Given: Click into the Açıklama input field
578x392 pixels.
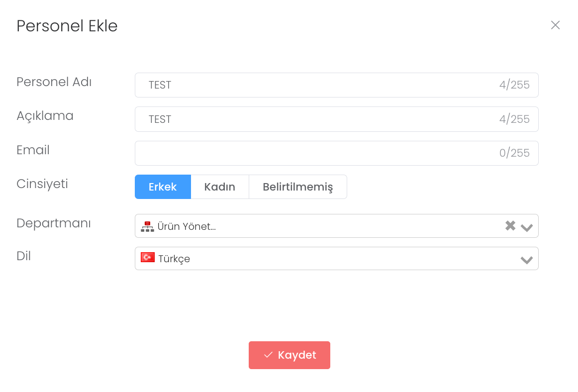Looking at the screenshot, I should click(318, 119).
